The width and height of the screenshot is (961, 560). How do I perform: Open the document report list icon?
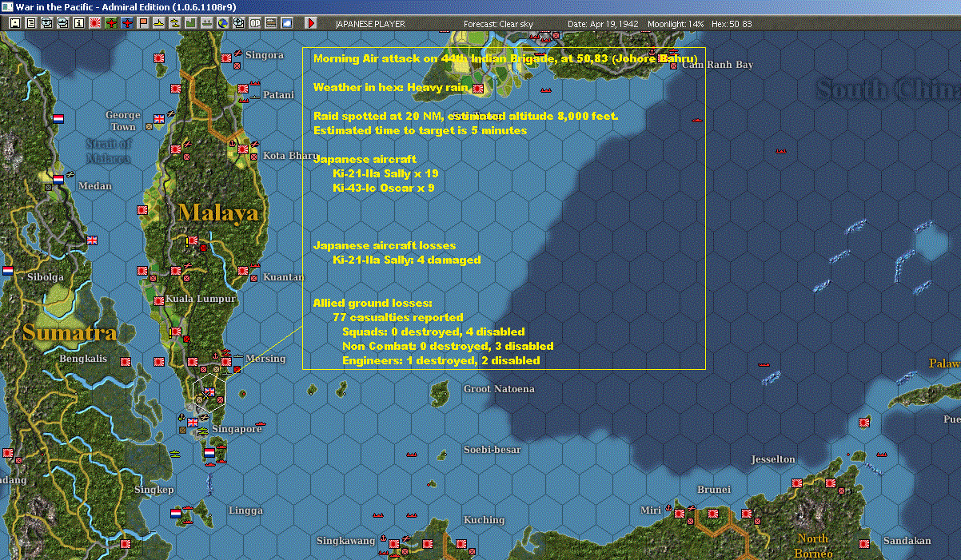pyautogui.click(x=31, y=23)
